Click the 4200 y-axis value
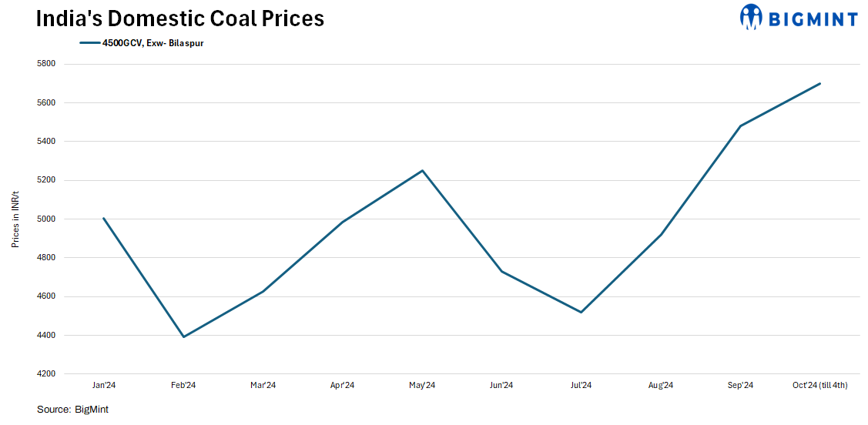Image resolution: width=868 pixels, height=425 pixels. click(x=47, y=374)
